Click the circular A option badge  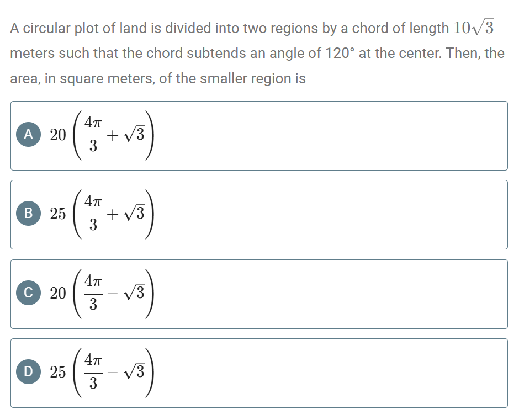tap(28, 135)
